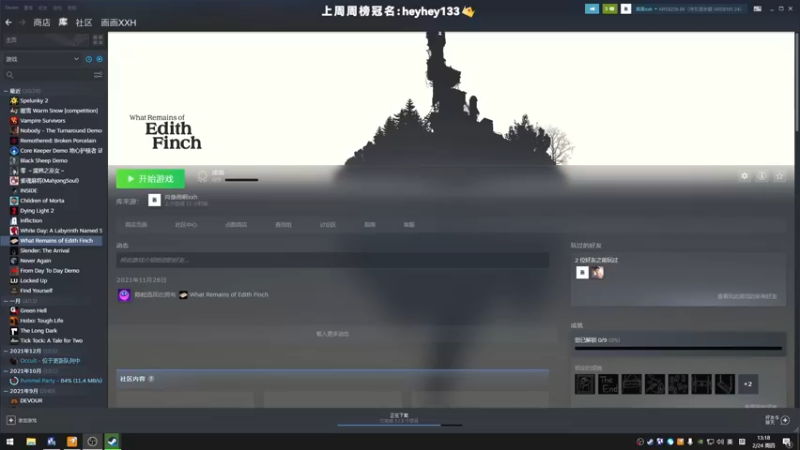Viewport: 800px width, 450px height.
Task: Open advanced filter sliders icon
Action: pyautogui.click(x=98, y=75)
